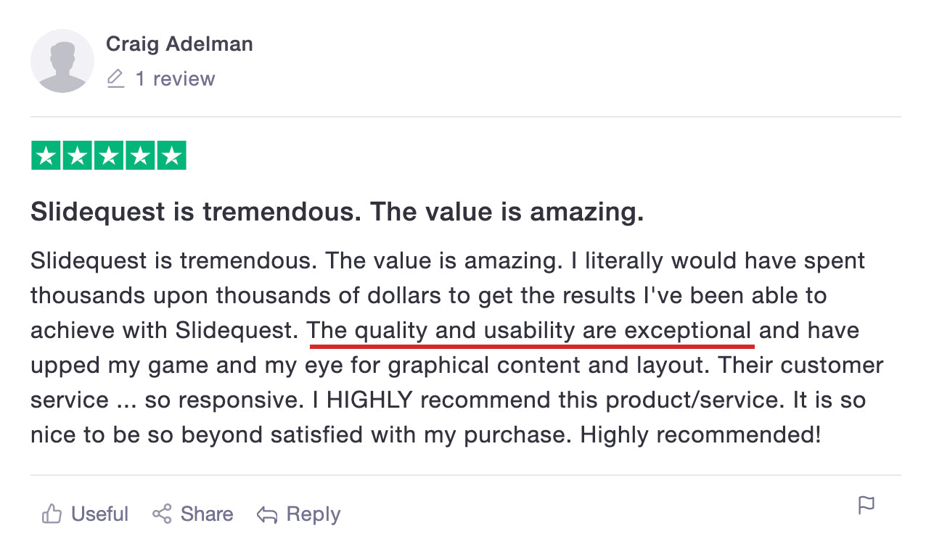Open the bold review title heading
The width and height of the screenshot is (926, 560).
(x=337, y=213)
